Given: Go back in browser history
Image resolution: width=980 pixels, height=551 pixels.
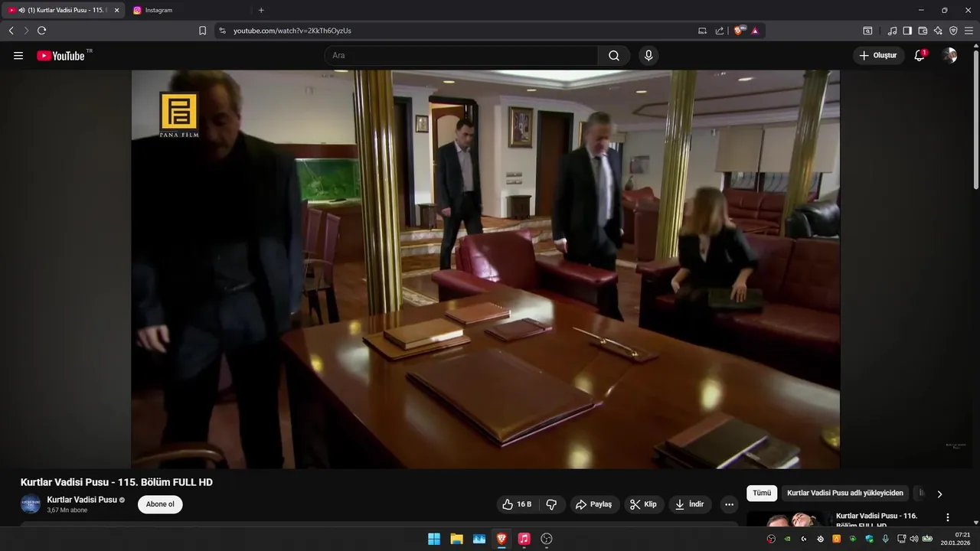Looking at the screenshot, I should 11,31.
